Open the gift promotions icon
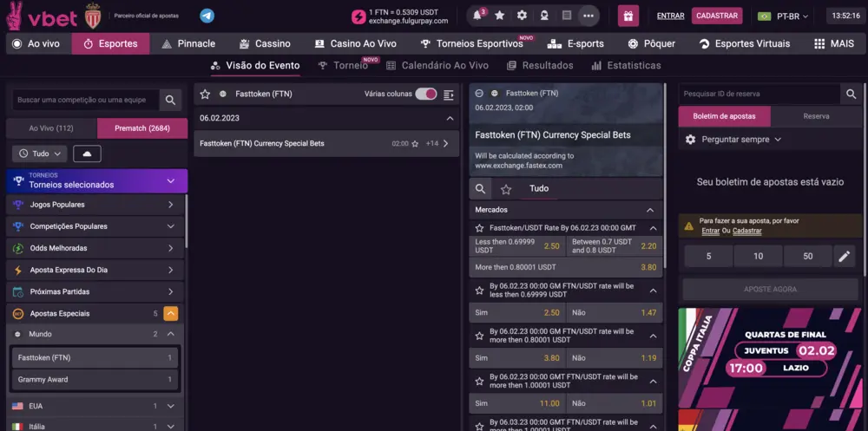This screenshot has width=868, height=431. click(628, 16)
